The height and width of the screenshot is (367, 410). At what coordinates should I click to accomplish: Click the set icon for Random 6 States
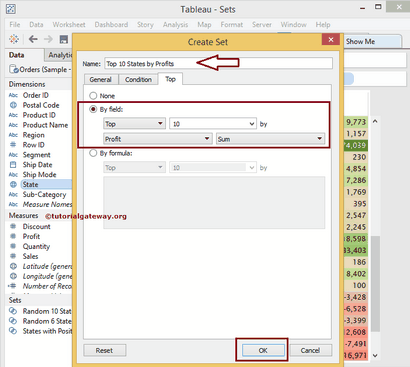(x=13, y=321)
